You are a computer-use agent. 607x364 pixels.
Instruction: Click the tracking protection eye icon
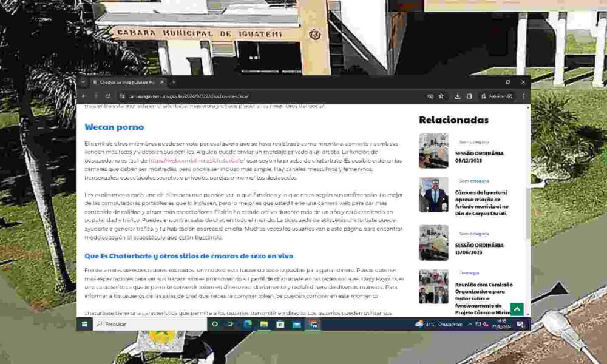tap(430, 96)
